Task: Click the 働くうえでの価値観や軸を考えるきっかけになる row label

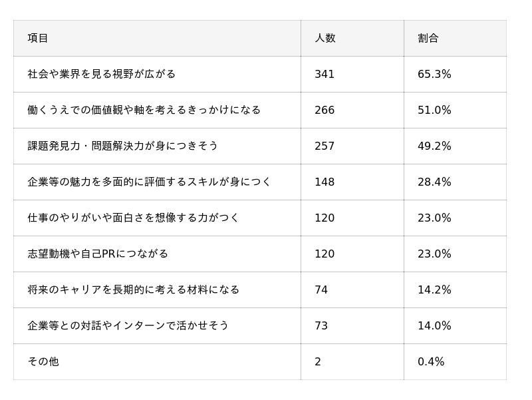Action: (x=144, y=110)
